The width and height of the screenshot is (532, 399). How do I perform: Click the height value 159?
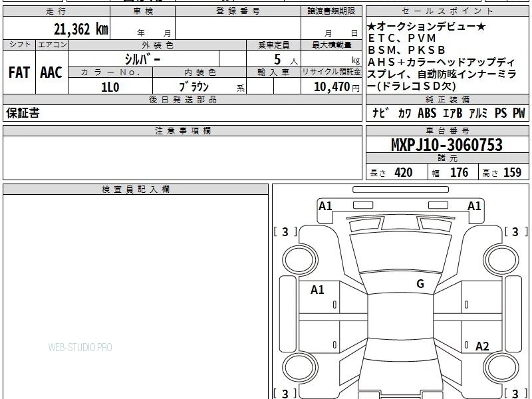click(x=512, y=173)
